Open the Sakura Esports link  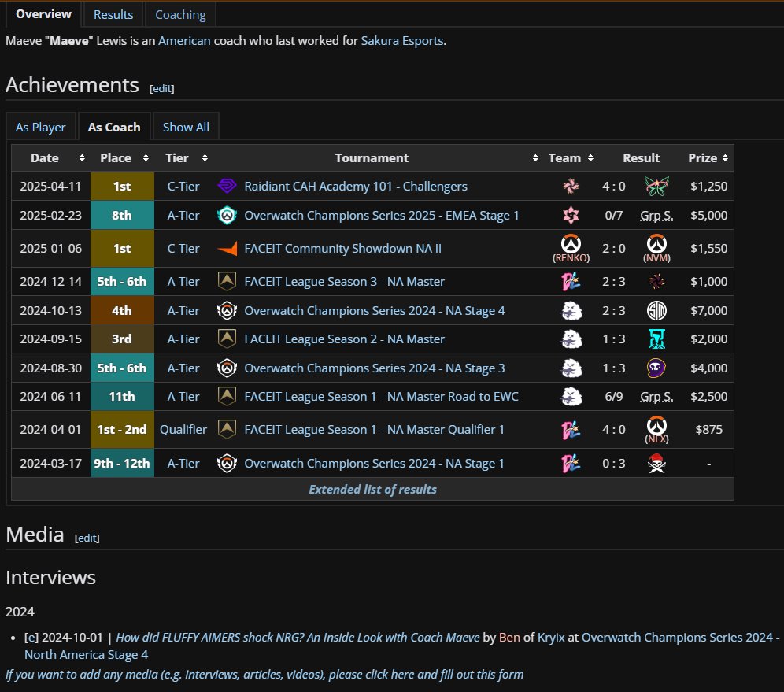pos(402,40)
